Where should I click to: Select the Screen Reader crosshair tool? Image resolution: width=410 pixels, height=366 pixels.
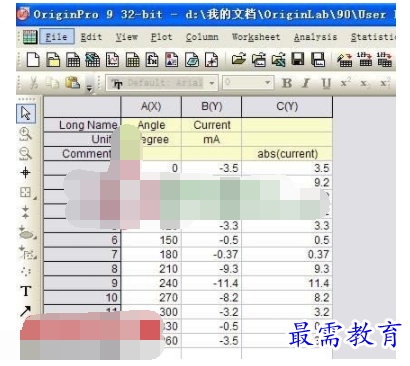(x=25, y=172)
